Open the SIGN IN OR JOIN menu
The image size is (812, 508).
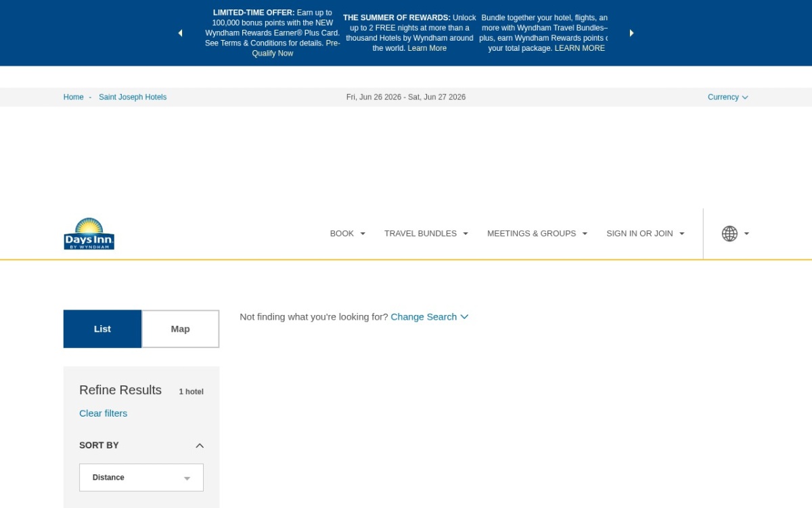click(646, 234)
